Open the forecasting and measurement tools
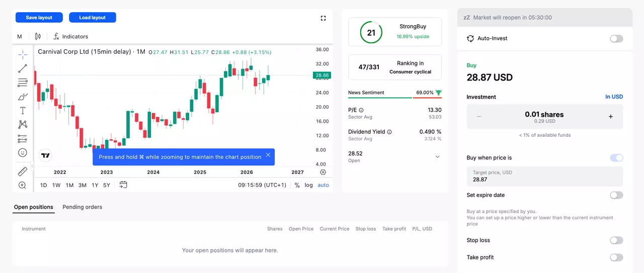The image size is (644, 273). pyautogui.click(x=23, y=138)
